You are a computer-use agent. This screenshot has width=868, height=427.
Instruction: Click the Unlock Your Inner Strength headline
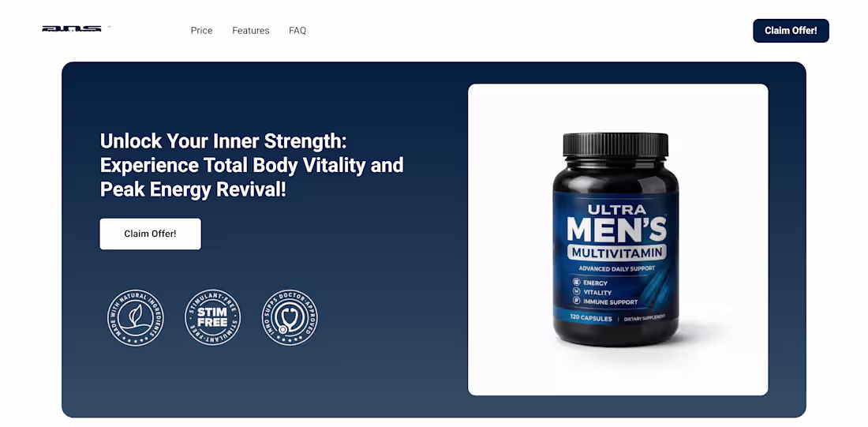coord(252,165)
